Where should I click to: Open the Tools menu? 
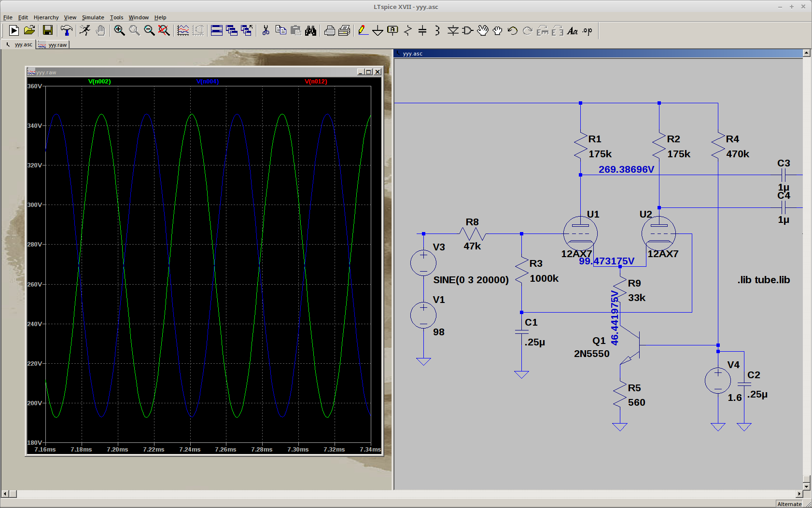pos(116,17)
